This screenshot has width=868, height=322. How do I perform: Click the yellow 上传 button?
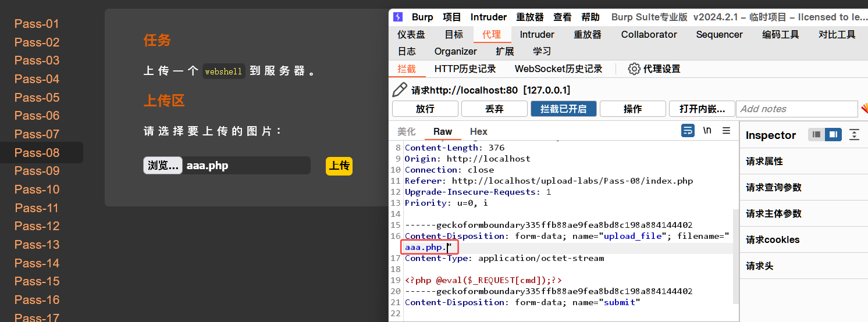(339, 166)
